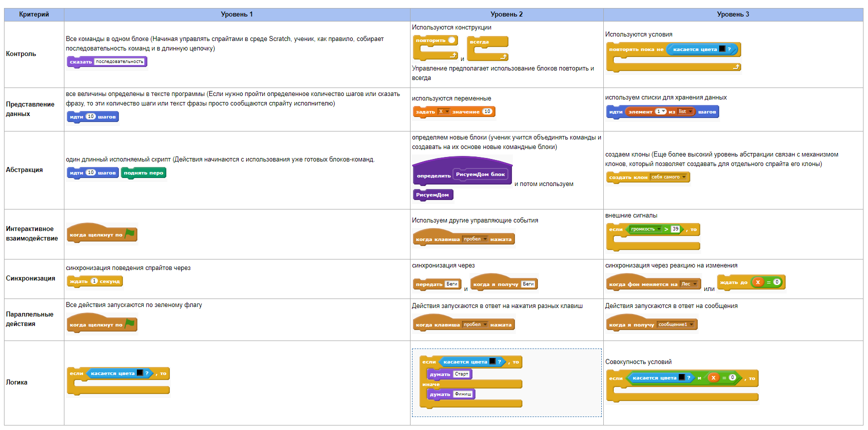The image size is (868, 430).
Task: Click the 39 value field in громкость condition
Action: pyautogui.click(x=675, y=229)
